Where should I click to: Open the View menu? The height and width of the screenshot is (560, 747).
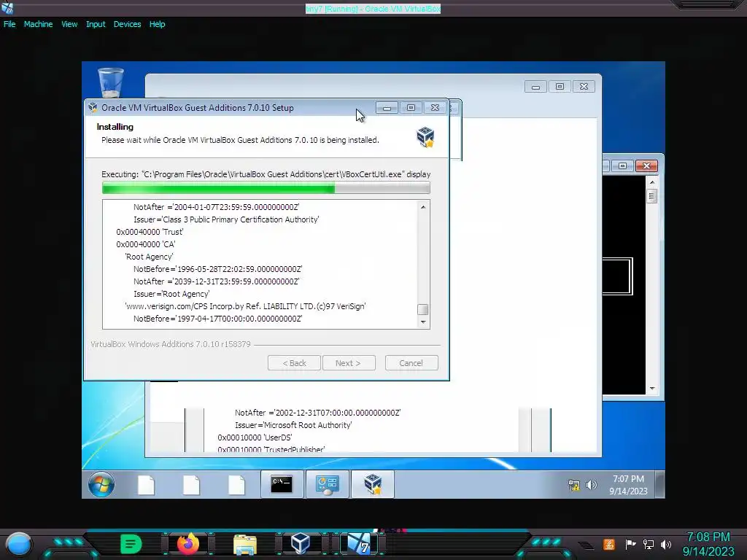(x=69, y=24)
